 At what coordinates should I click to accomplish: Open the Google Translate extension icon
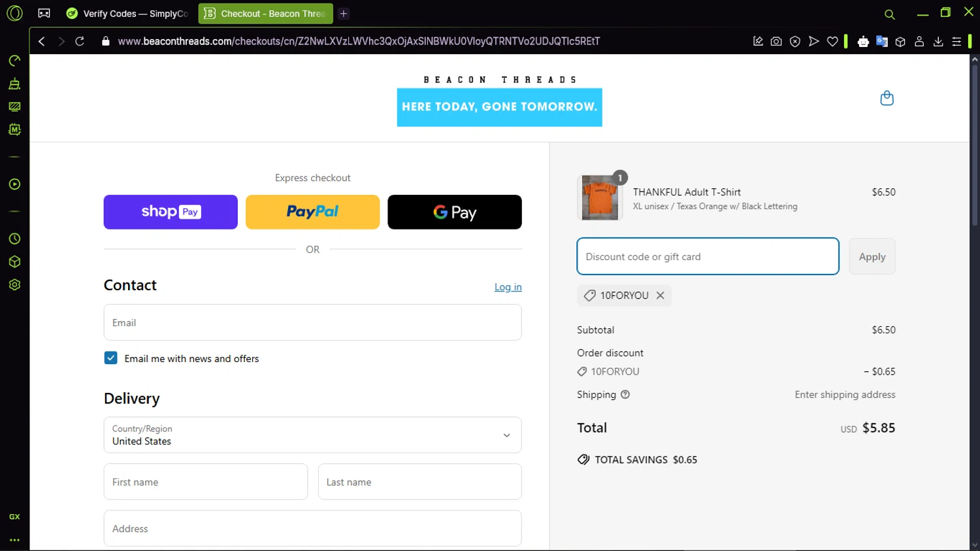882,41
